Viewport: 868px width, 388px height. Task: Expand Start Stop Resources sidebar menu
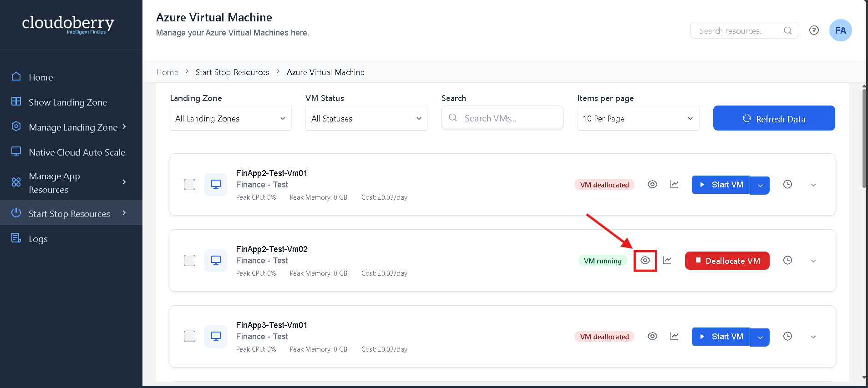pyautogui.click(x=71, y=213)
